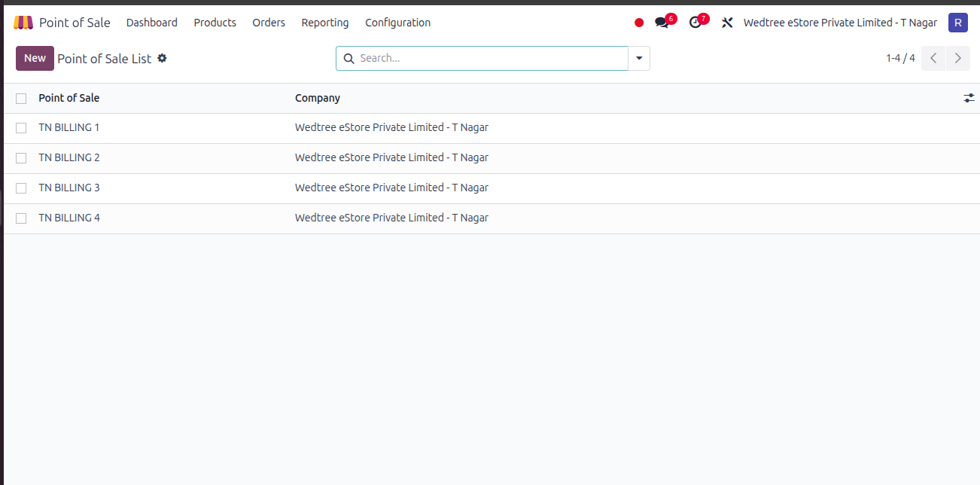Check the TN BILLING 2 row checkbox
Image resolution: width=980 pixels, height=485 pixels.
coord(21,158)
